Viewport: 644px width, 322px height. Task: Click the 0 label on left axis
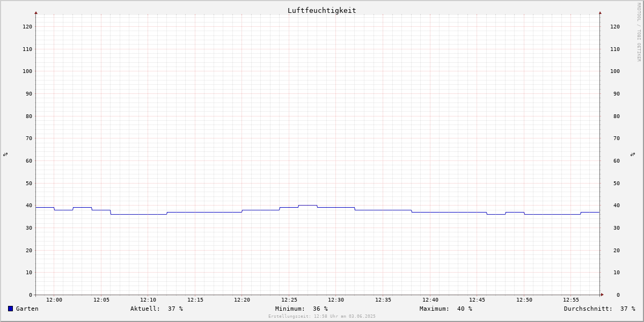tap(31, 295)
